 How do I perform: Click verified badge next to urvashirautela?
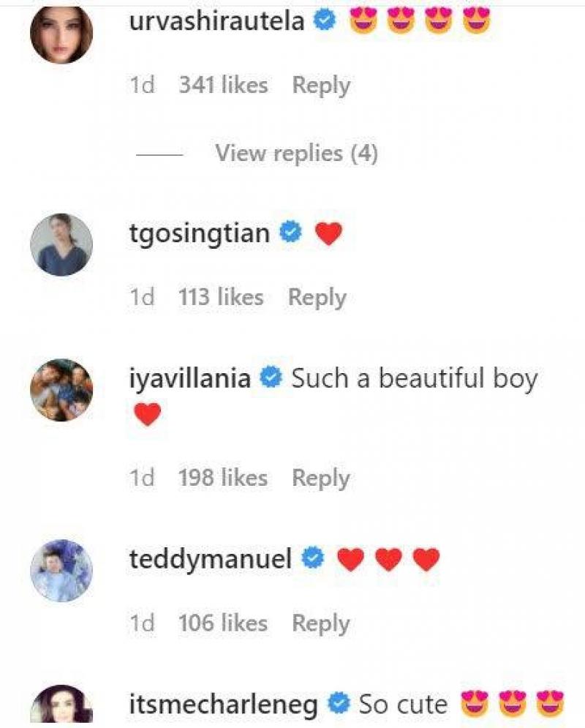click(x=325, y=22)
